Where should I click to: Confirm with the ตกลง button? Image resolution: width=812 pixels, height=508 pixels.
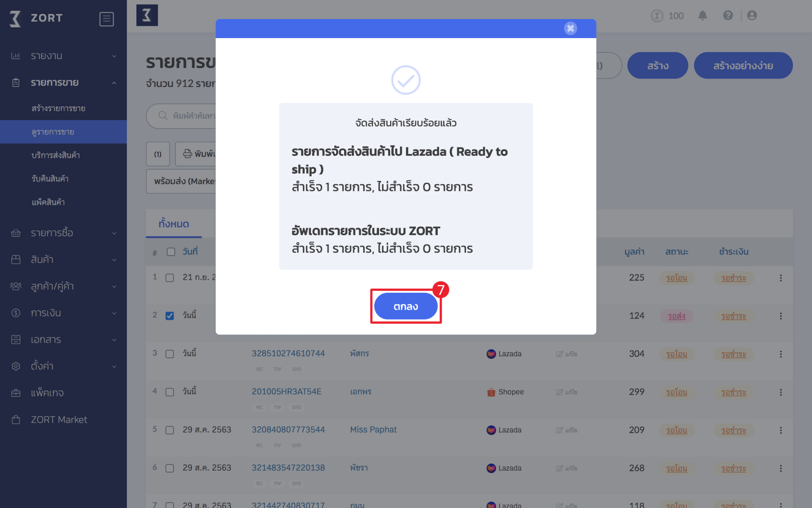pyautogui.click(x=406, y=306)
